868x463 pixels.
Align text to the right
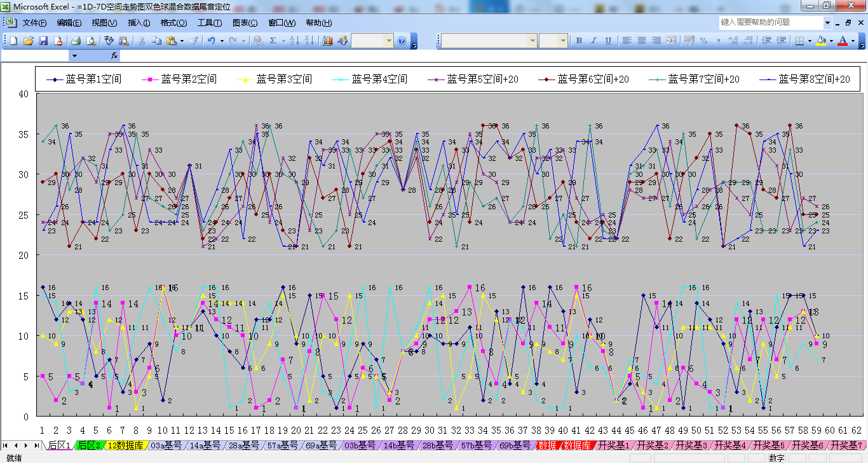656,41
